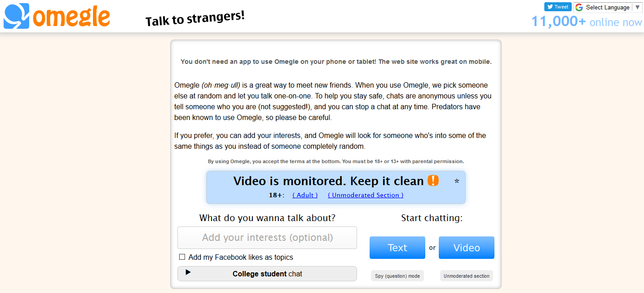Viewport: 644px width, 293px height.
Task: Click the "What do you wanna talk about?" heading
Action: tap(267, 218)
